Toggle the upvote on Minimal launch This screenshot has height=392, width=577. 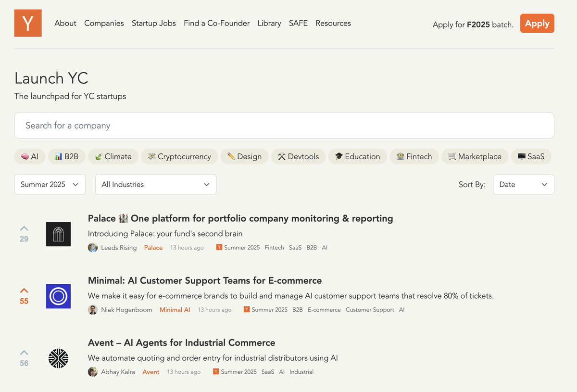point(24,291)
